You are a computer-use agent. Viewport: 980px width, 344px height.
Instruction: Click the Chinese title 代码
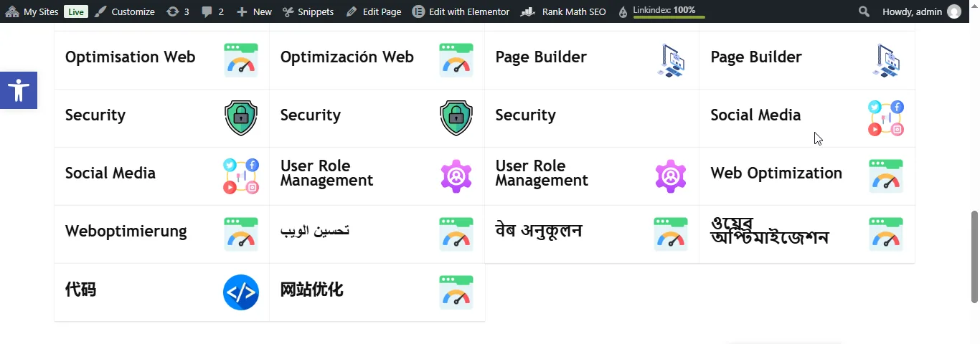tap(80, 290)
